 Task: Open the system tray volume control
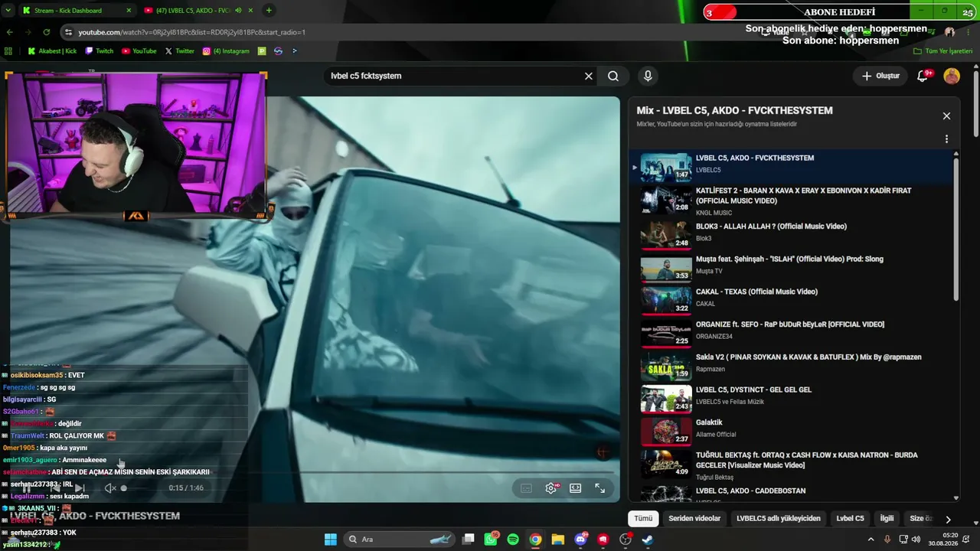916,540
